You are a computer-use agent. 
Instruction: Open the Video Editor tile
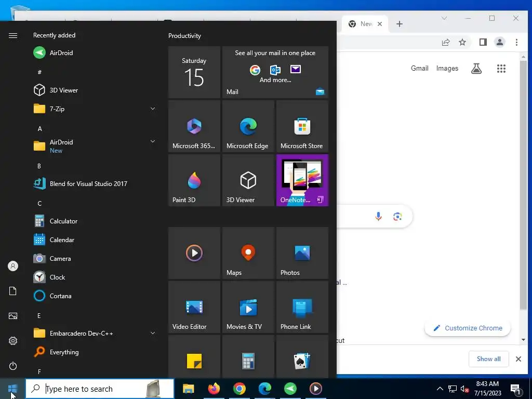tap(194, 307)
